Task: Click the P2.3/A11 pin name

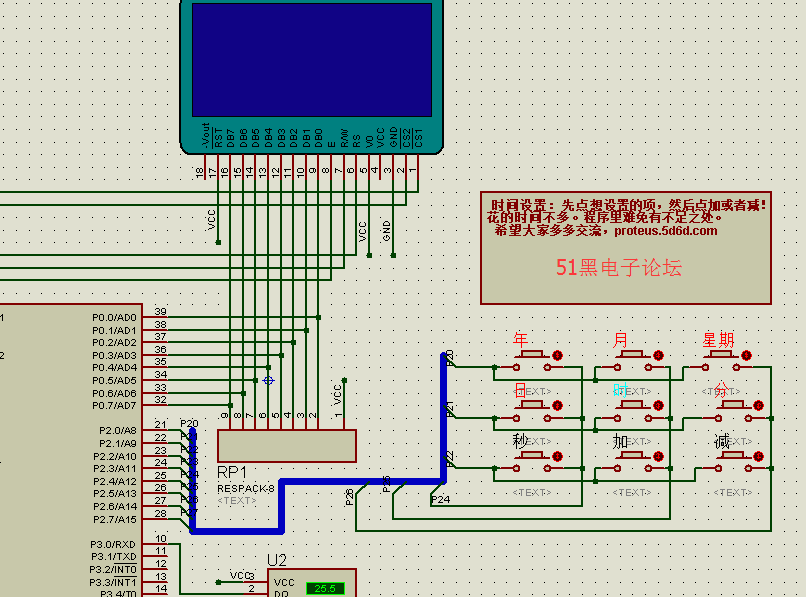Action: point(115,468)
